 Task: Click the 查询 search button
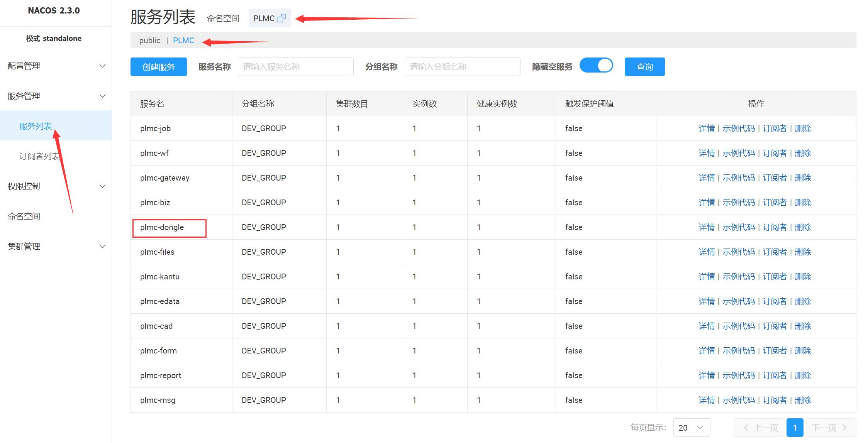(645, 67)
